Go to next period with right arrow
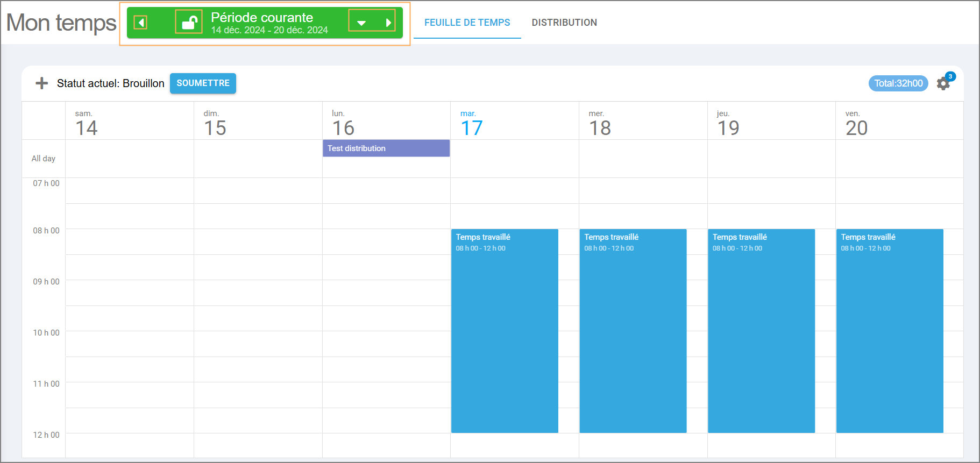 click(388, 23)
